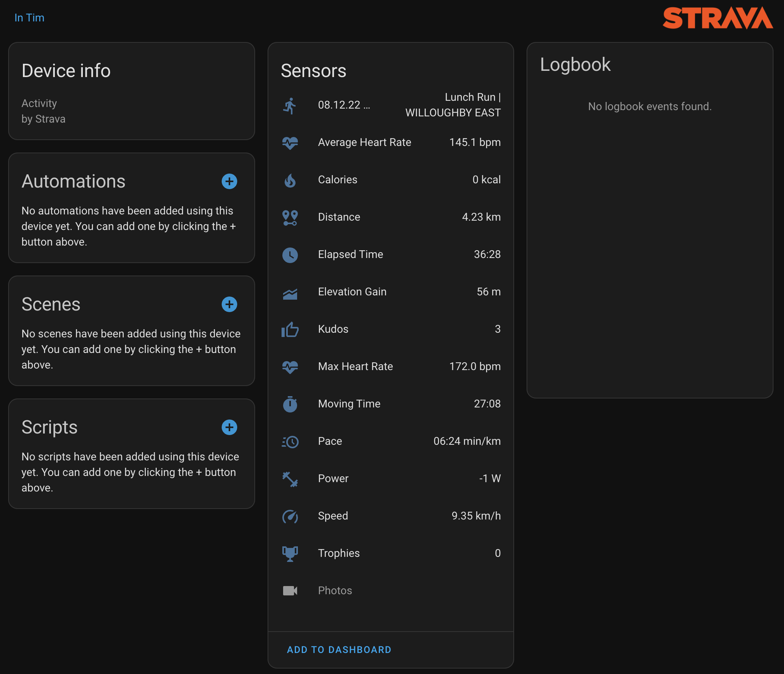Click the Kudos thumbs-up icon

pyautogui.click(x=290, y=330)
